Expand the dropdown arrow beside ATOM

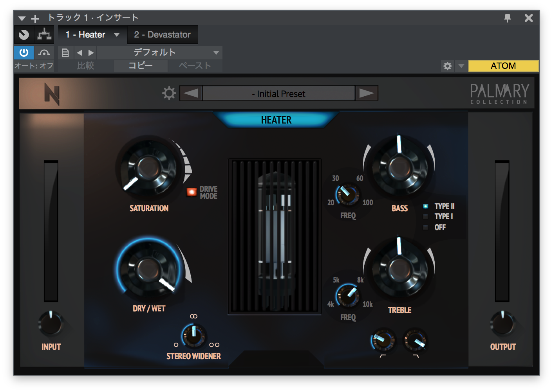pyautogui.click(x=461, y=66)
